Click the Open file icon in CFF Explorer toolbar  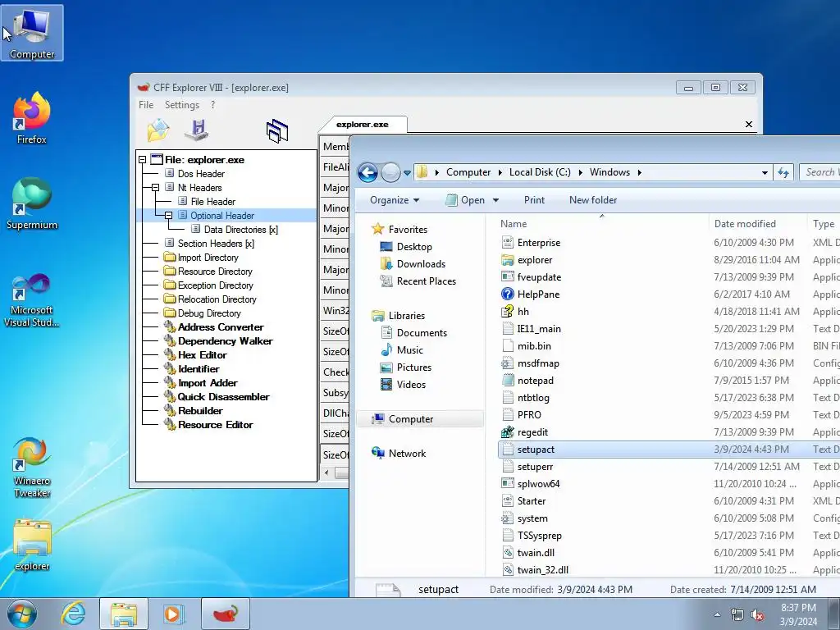tap(158, 130)
